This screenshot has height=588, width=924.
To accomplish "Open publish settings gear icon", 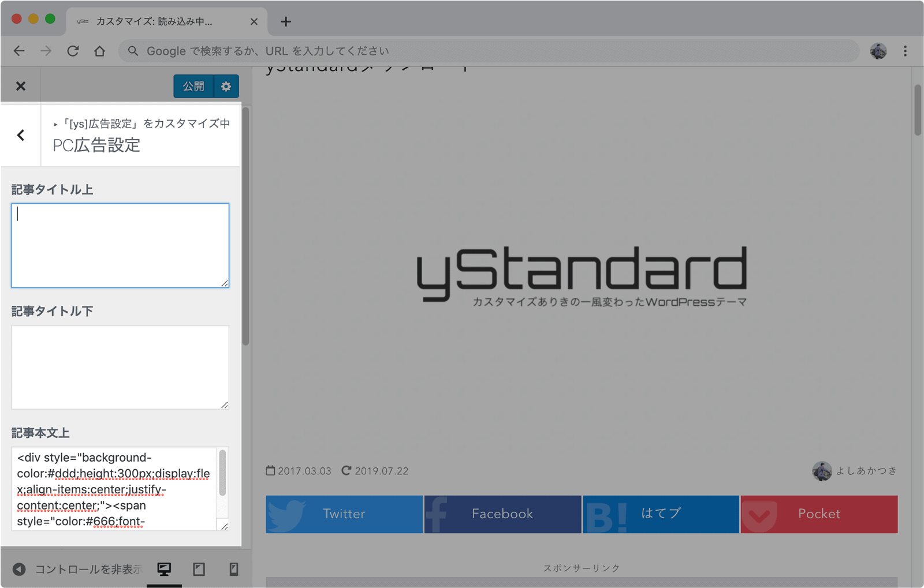I will [226, 86].
